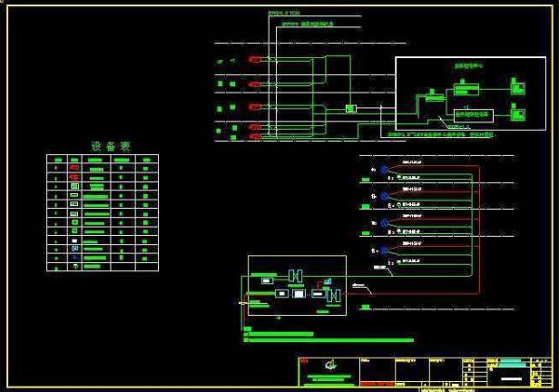Select the topmost blue circular device symbol
This screenshot has width=559, height=392.
click(384, 169)
